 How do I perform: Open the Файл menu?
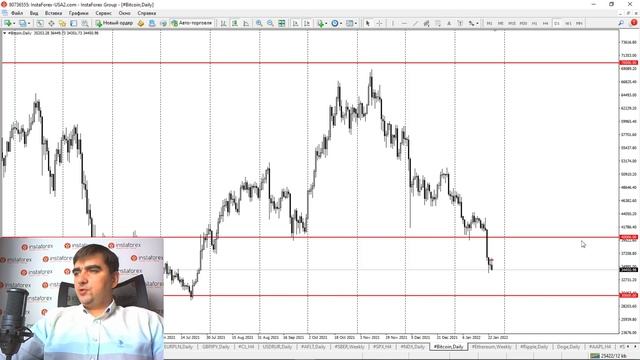click(17, 13)
